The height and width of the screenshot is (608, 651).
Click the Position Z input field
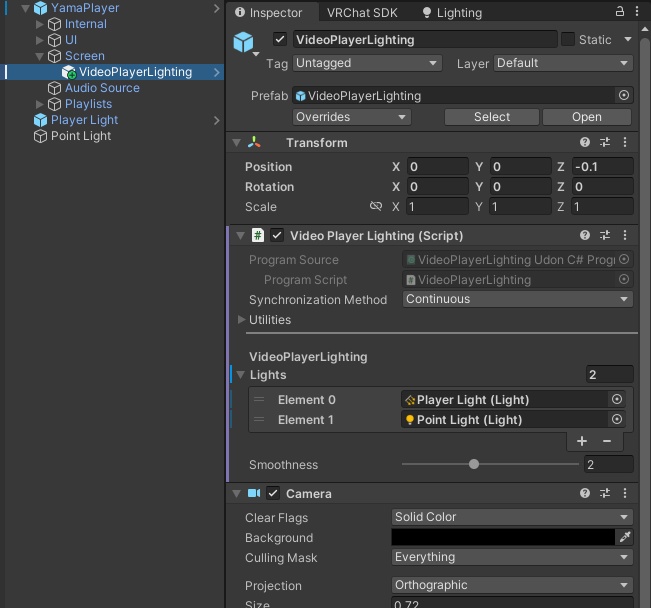click(603, 166)
